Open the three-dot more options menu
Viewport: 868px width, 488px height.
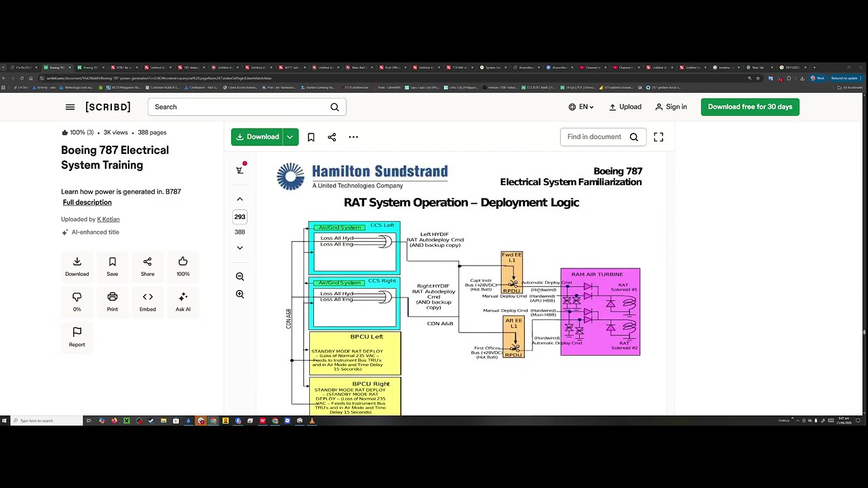coord(353,137)
